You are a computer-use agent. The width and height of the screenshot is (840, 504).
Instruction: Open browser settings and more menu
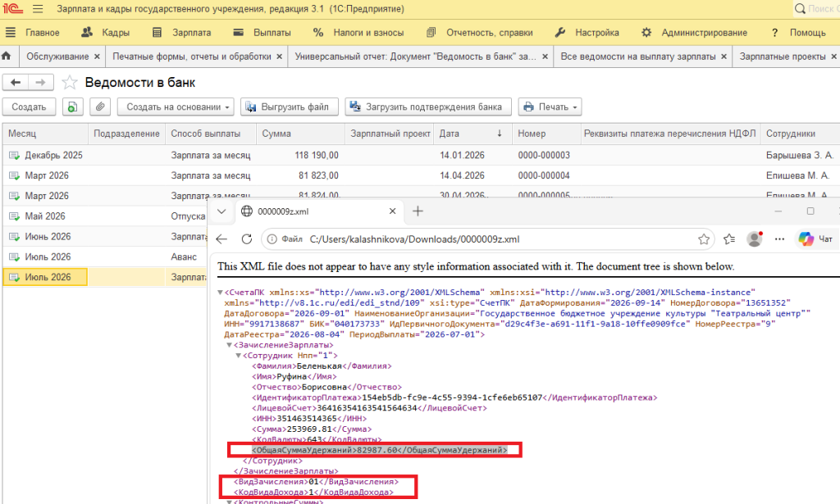779,239
